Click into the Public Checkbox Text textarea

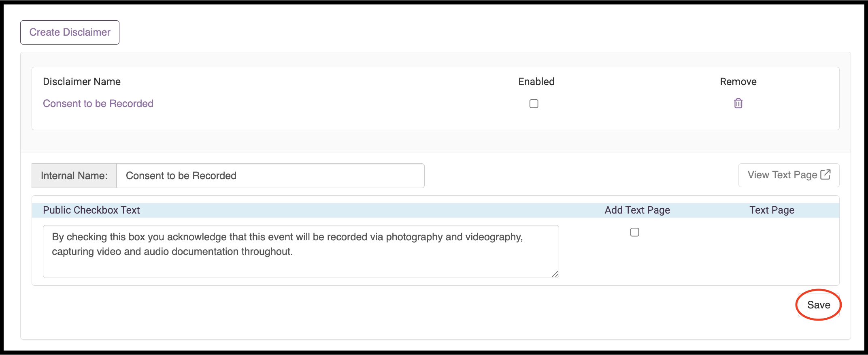pos(301,251)
